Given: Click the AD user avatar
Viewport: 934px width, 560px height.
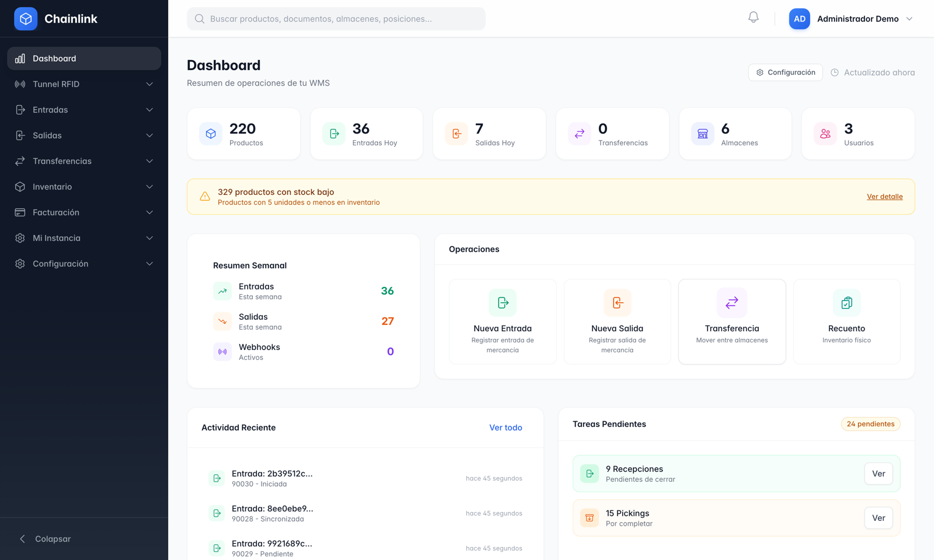Looking at the screenshot, I should click(x=799, y=19).
